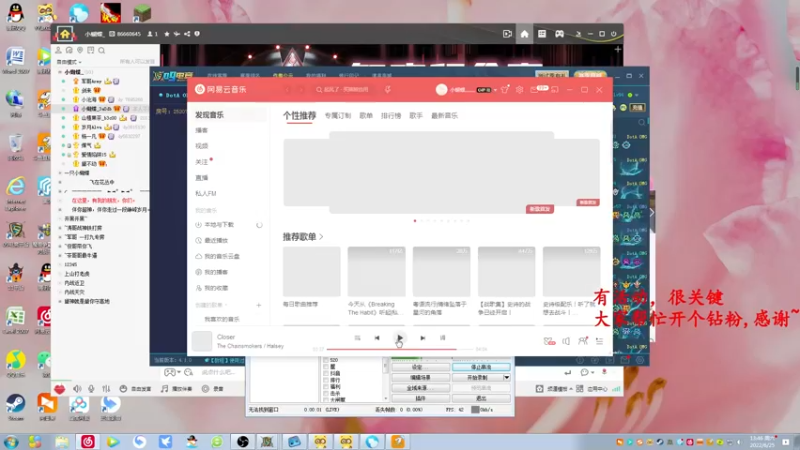Open lyrics icon right of next button
The height and width of the screenshot is (450, 800).
(442, 338)
